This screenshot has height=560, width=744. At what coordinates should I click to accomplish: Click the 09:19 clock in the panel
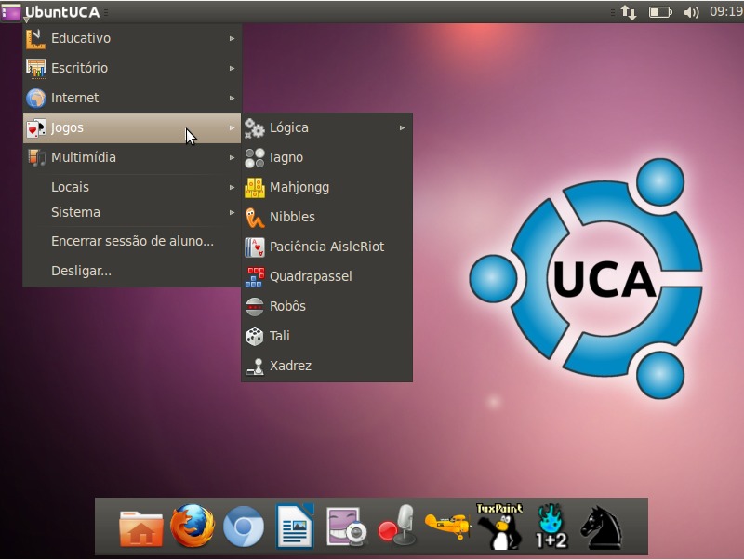(726, 12)
